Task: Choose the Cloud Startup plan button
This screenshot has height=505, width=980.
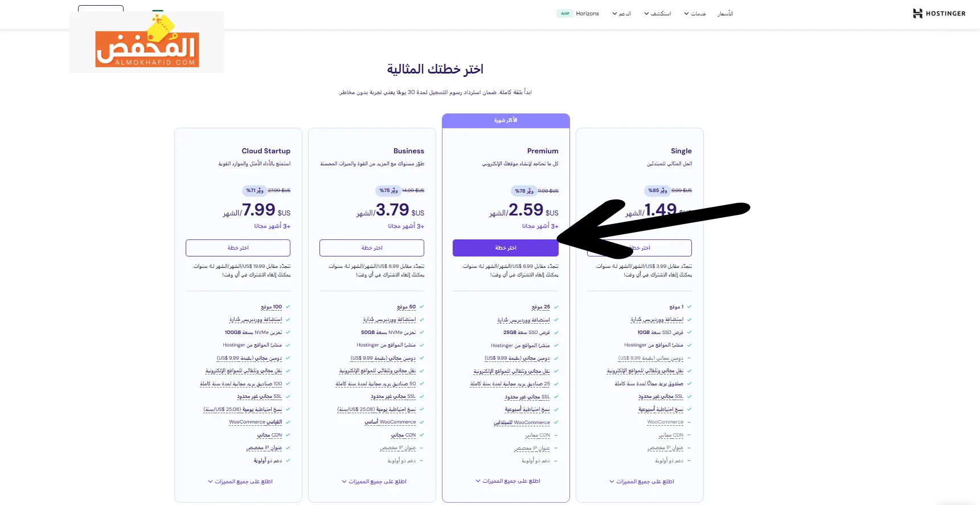Action: tap(238, 248)
